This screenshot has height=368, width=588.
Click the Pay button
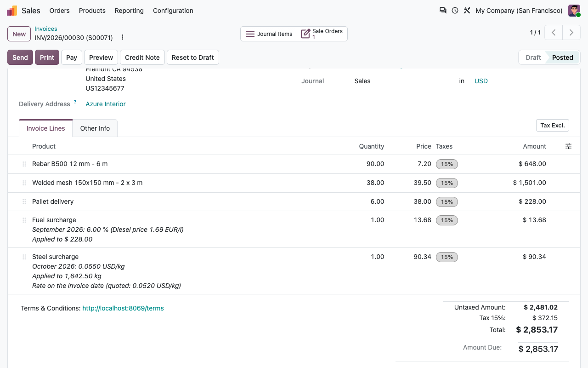(72, 57)
